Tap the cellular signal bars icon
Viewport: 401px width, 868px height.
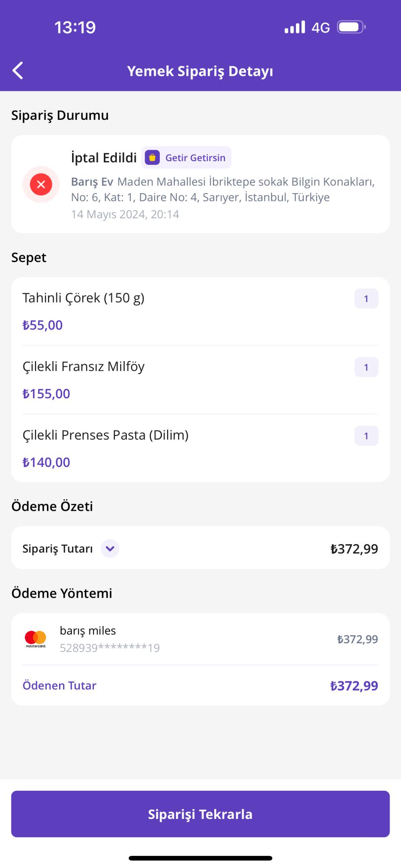295,27
